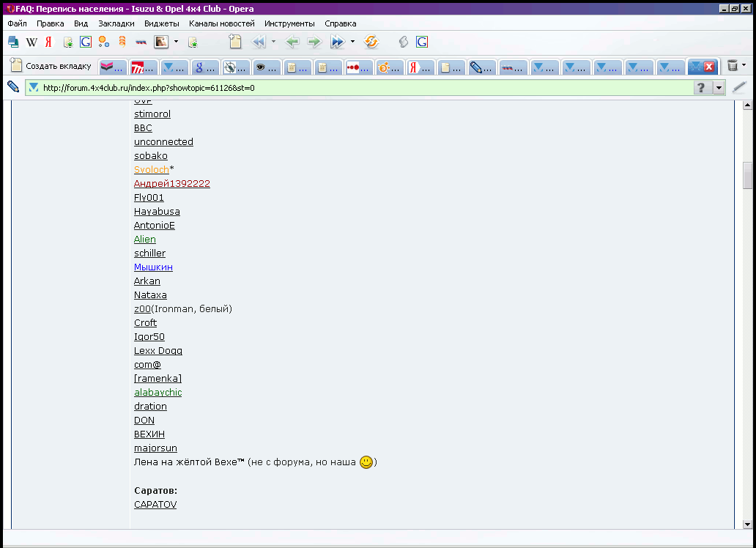756x548 pixels.
Task: Reload page with the orange refresh icon
Action: 371,42
